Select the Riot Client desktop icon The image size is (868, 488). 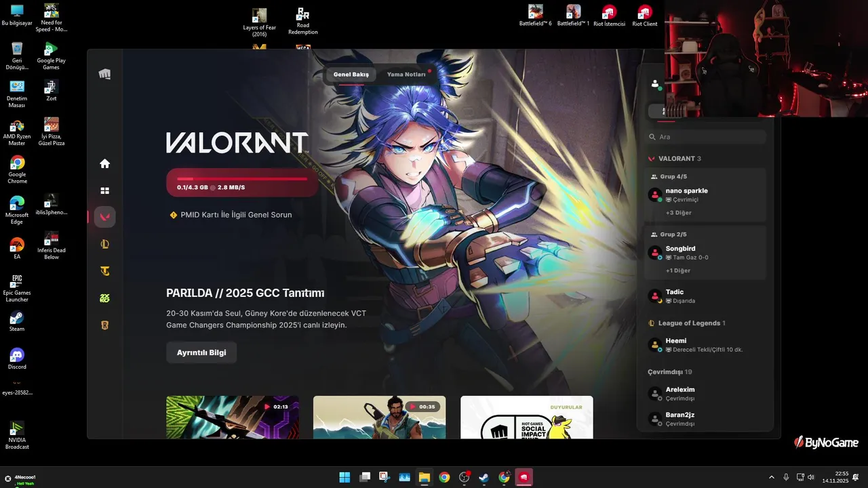(645, 16)
